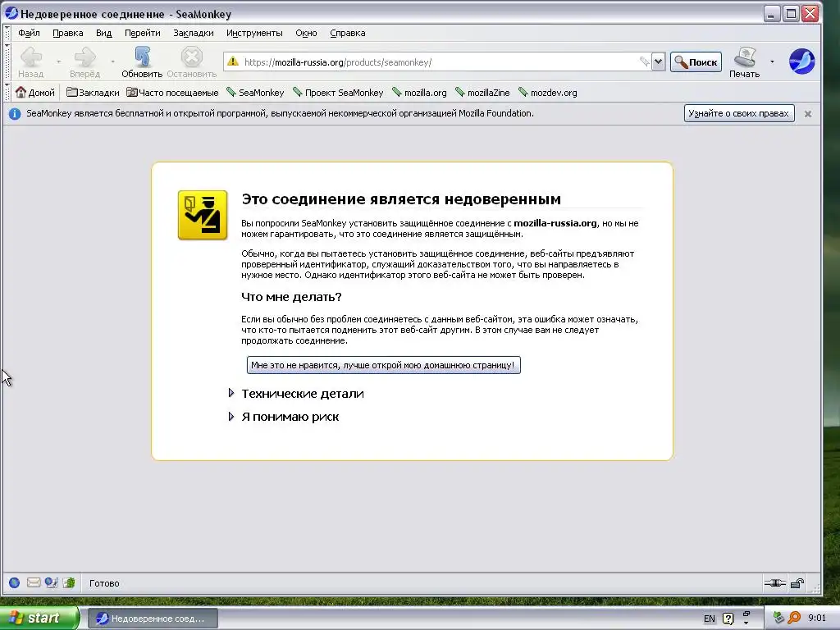Click the yellow passport officer warning icon

(203, 215)
